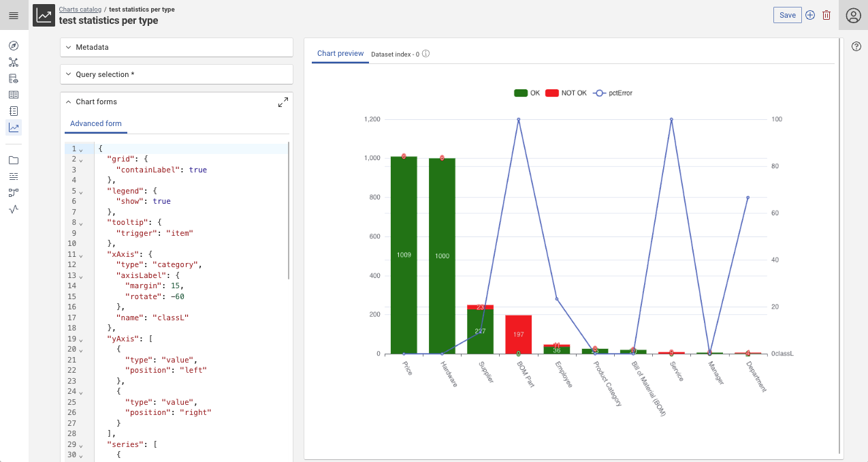
Task: Expand the Chart forms editor to fullscreen
Action: point(283,102)
